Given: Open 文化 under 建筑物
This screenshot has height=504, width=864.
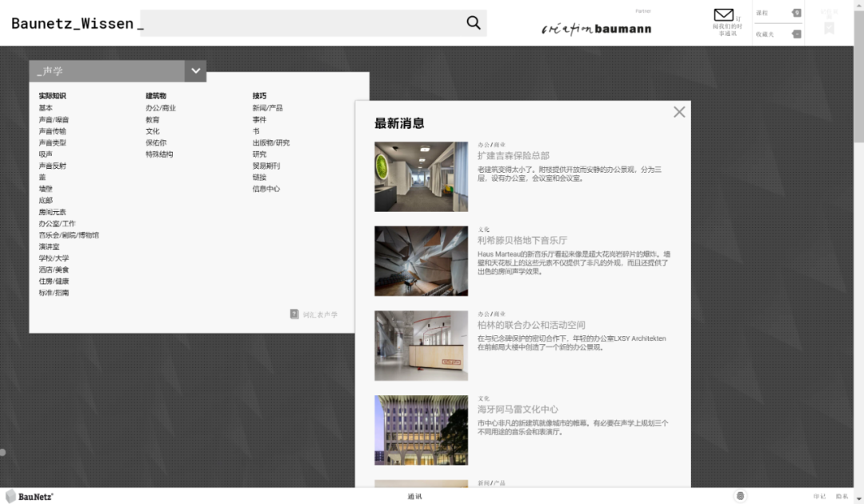Looking at the screenshot, I should 153,131.
